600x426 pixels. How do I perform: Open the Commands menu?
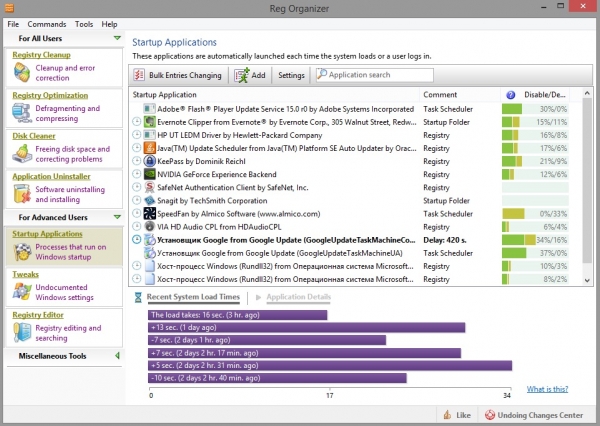click(x=47, y=23)
